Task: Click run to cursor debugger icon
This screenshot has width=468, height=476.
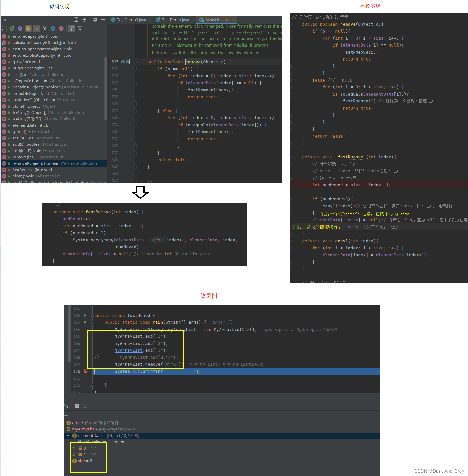Action: [x=66, y=406]
